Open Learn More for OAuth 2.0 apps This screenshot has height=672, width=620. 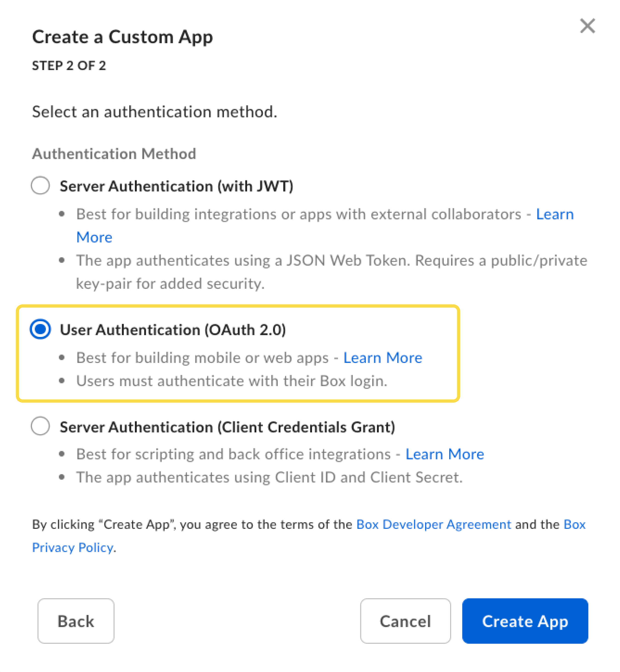coord(383,357)
